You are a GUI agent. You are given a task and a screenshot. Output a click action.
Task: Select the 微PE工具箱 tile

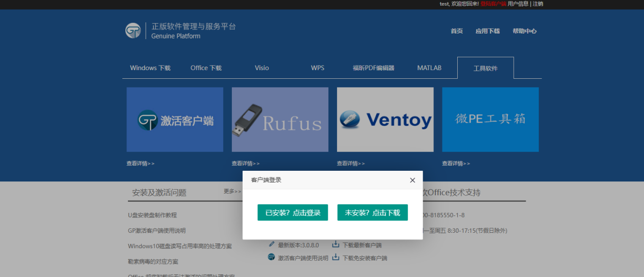(x=490, y=119)
